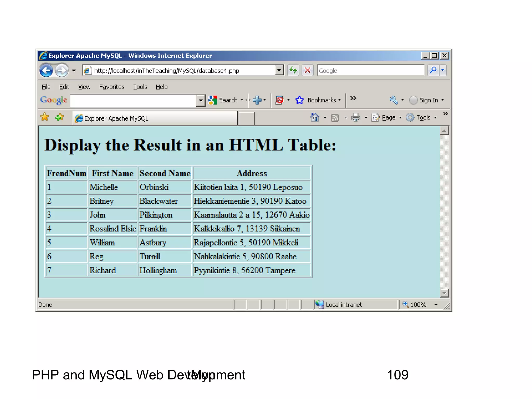532x399 pixels.
Task: Refresh the page with green arrows icon
Action: coord(293,70)
